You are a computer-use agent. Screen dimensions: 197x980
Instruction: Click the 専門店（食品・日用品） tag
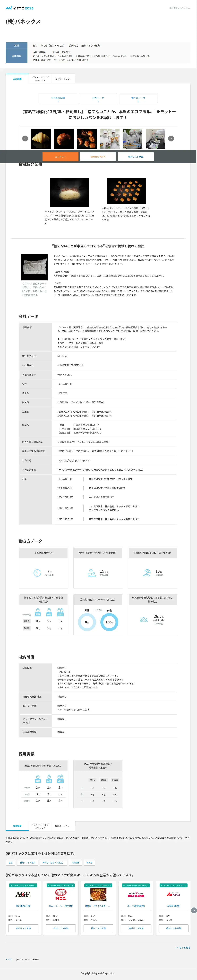coord(53,862)
